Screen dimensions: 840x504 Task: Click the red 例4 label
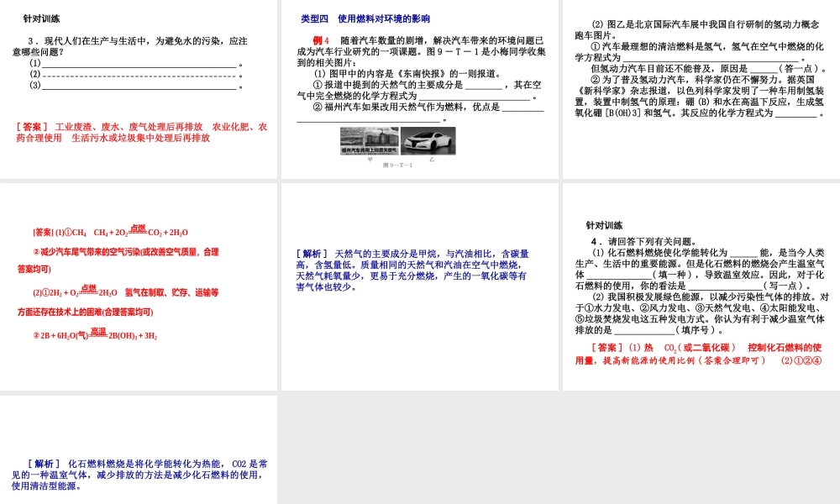click(321, 40)
